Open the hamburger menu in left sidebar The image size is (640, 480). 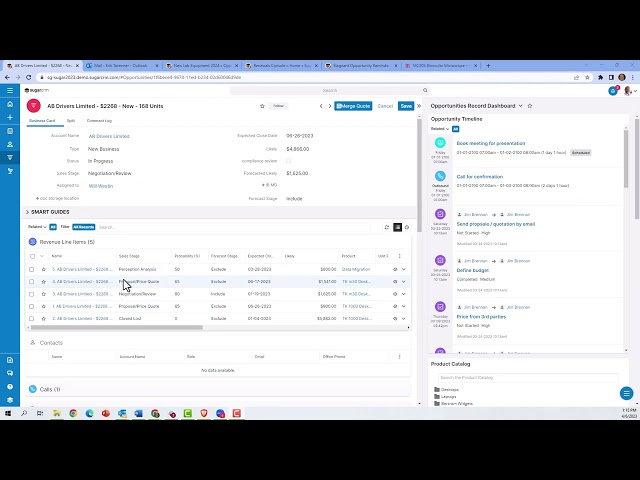click(10, 91)
